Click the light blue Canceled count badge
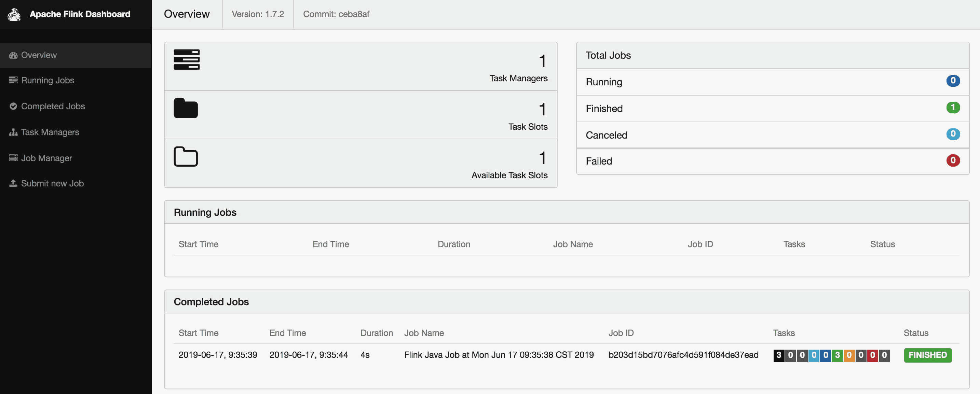This screenshot has width=980, height=394. (x=953, y=134)
